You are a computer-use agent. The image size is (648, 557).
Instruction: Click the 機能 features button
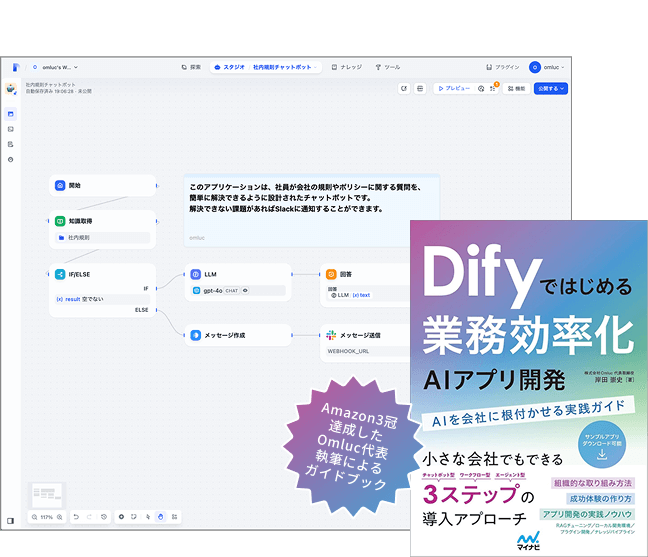click(516, 88)
